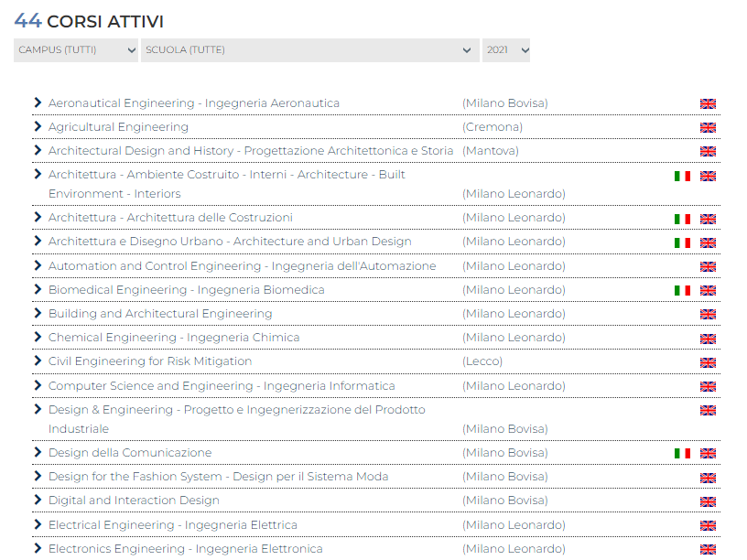Click UK flag for Computer Science and Engineering
The image size is (747, 560).
[x=708, y=387]
